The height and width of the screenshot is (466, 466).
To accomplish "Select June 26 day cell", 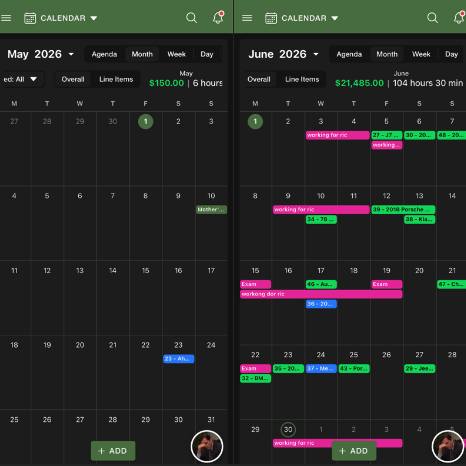I will coord(387,382).
